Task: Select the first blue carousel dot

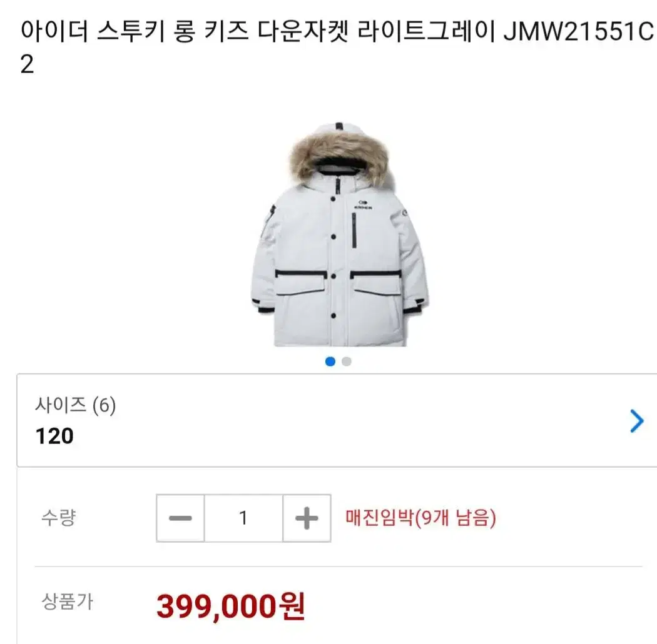Action: point(330,361)
